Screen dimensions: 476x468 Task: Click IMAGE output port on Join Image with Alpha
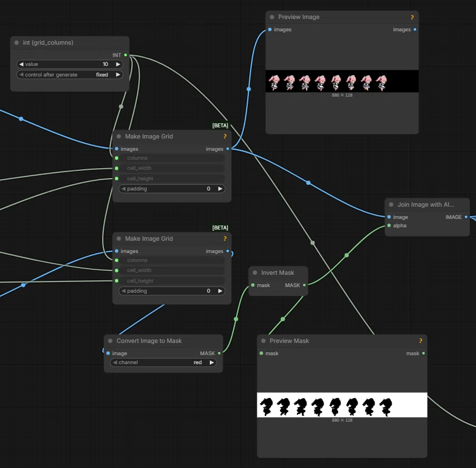pos(466,217)
